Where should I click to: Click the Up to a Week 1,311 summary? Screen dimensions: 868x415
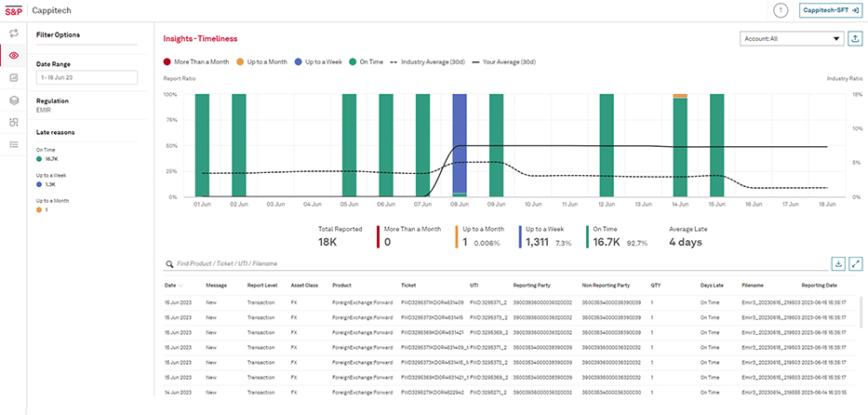546,236
